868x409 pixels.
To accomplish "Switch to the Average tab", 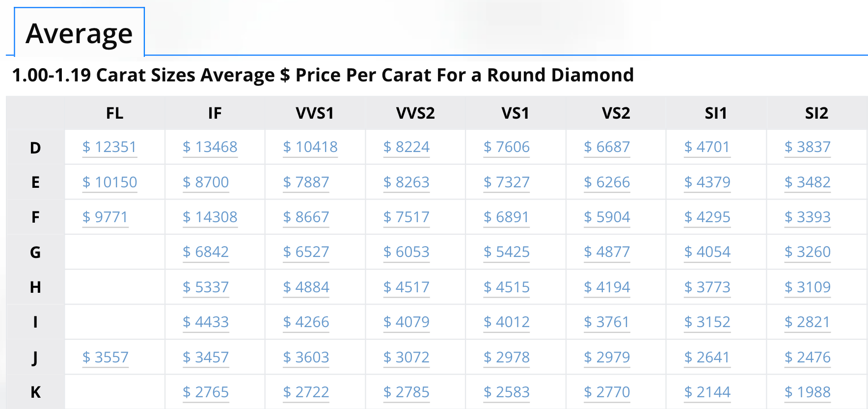I will pyautogui.click(x=79, y=33).
